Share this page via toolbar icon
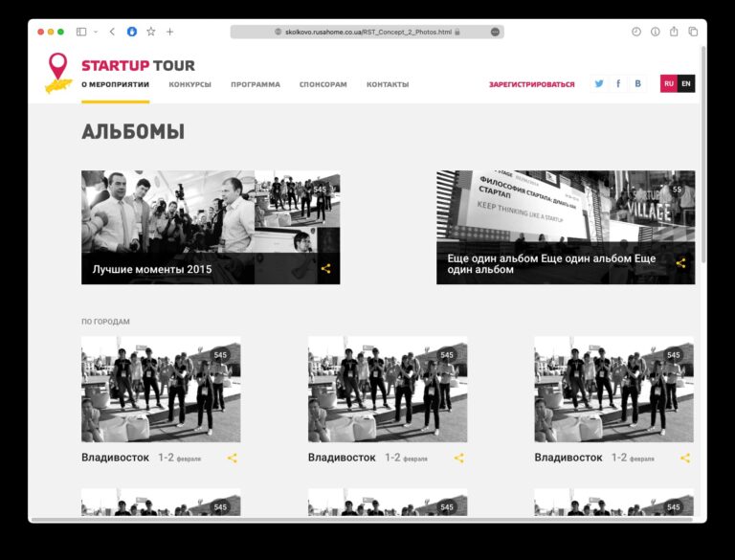The width and height of the screenshot is (735, 560). [674, 32]
